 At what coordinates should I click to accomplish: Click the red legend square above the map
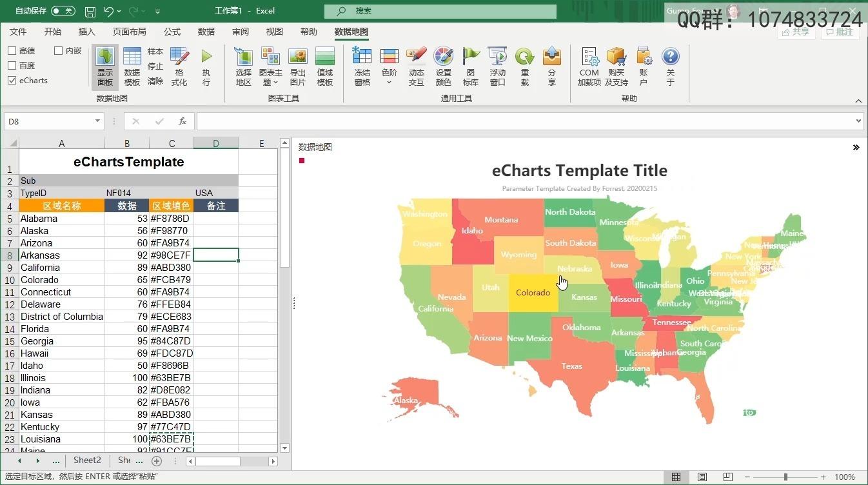coord(302,161)
